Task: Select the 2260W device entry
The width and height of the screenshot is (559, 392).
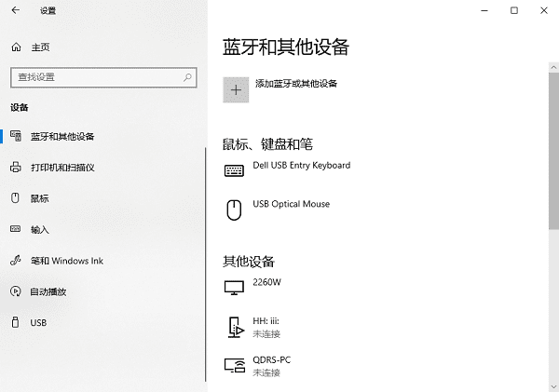Action: coord(266,282)
